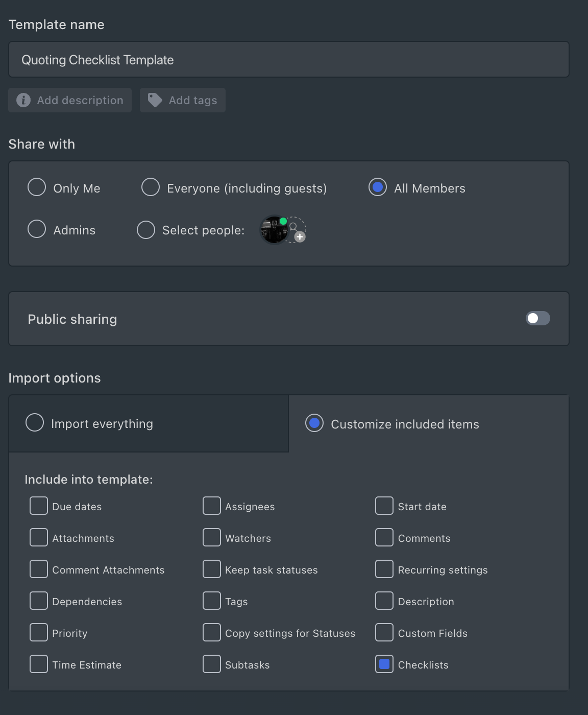Click the info icon in Add description
The image size is (588, 715).
point(23,100)
